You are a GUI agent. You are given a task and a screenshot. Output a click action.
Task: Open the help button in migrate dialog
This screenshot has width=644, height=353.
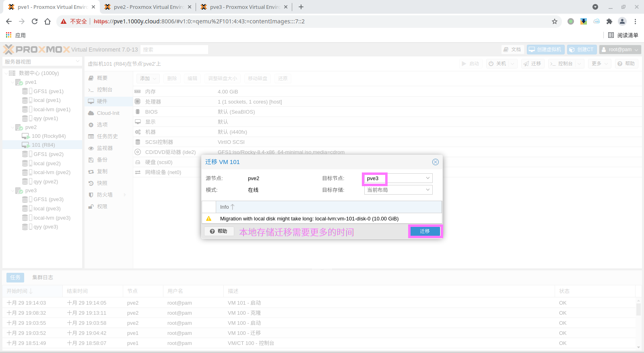click(x=219, y=231)
